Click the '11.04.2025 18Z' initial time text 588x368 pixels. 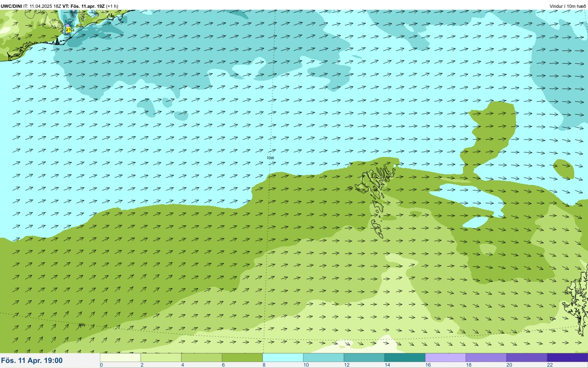45,6
